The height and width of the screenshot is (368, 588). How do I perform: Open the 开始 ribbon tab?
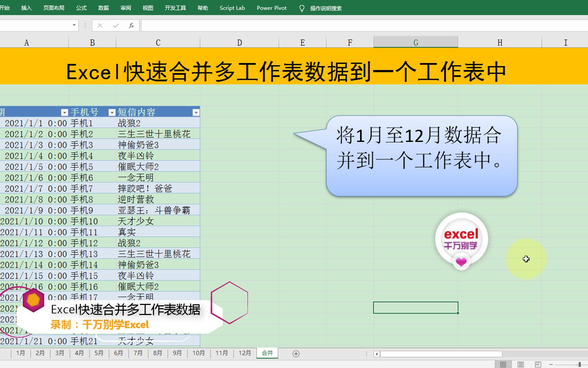pos(5,8)
